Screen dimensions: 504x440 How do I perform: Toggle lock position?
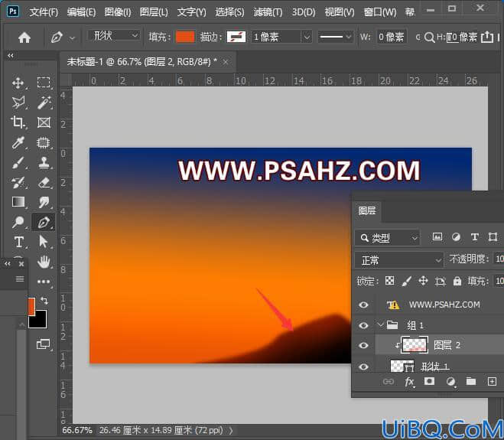pos(423,281)
